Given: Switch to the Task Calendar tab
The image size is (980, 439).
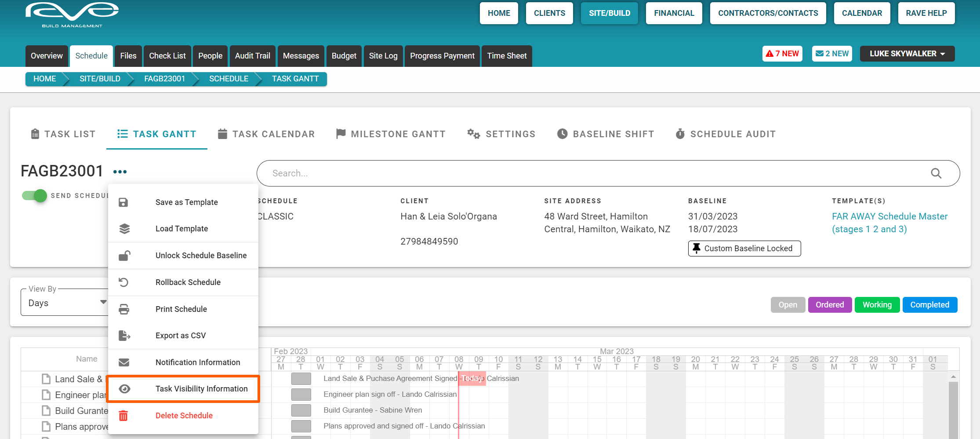Looking at the screenshot, I should (266, 134).
